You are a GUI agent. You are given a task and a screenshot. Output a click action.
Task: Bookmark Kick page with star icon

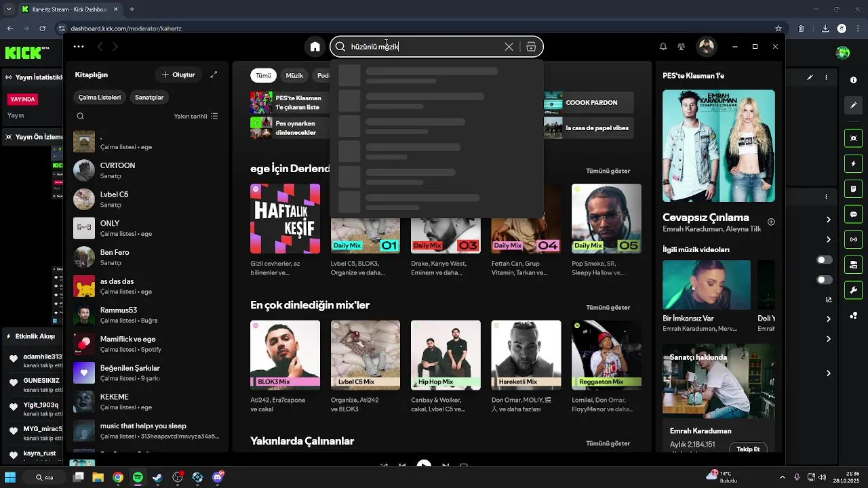click(778, 28)
